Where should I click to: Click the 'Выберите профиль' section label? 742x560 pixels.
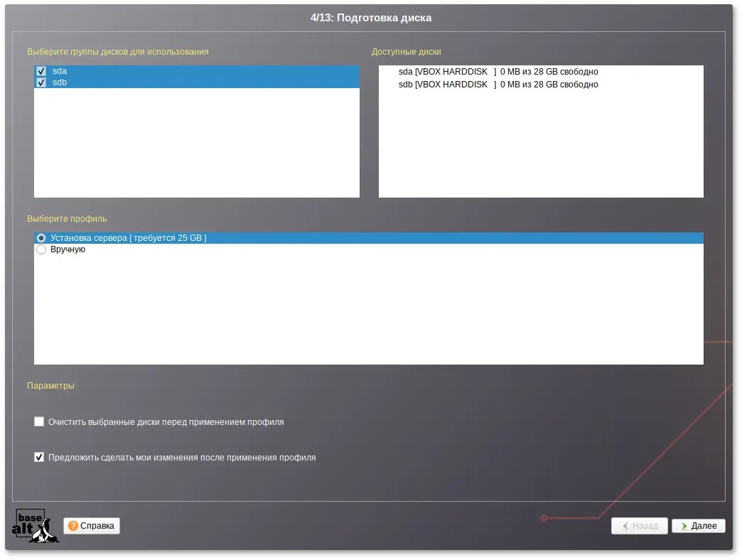pyautogui.click(x=67, y=218)
